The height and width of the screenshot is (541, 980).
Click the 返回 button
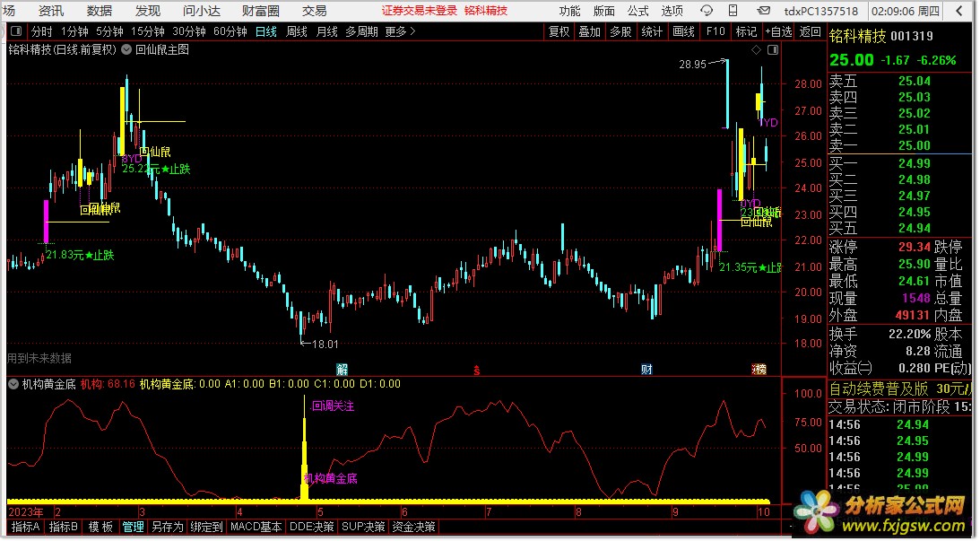click(x=810, y=31)
